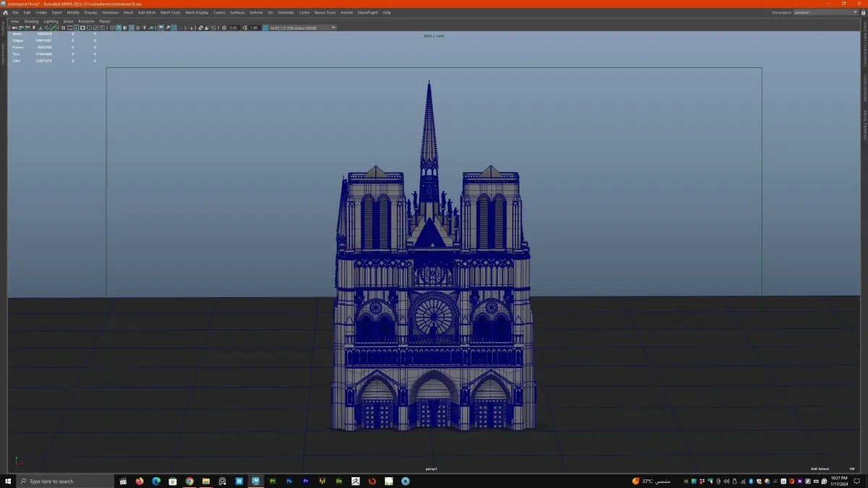Open Google Chrome from the taskbar
Screen dimensions: 868x488
(x=190, y=481)
